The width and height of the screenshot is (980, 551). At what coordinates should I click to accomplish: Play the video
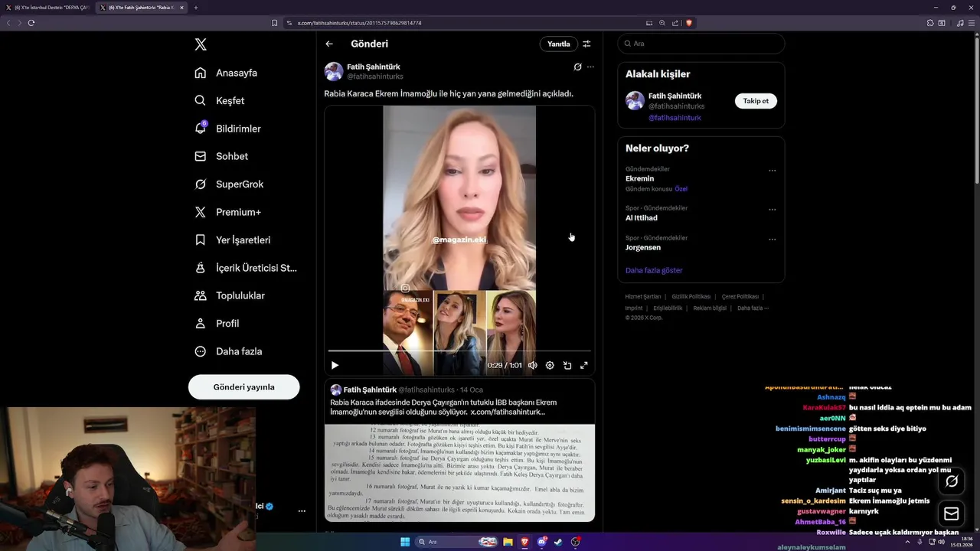335,365
